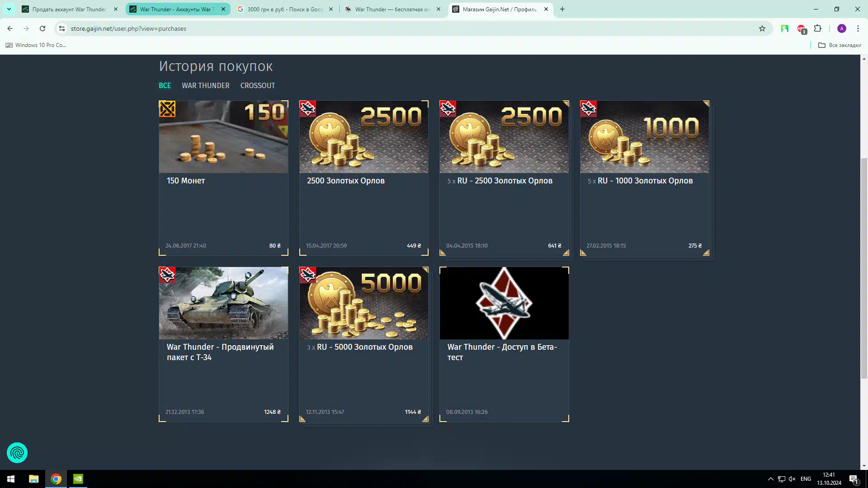Switch to the War Thunder - Аккаунты tab
The height and width of the screenshot is (488, 868).
pos(177,9)
